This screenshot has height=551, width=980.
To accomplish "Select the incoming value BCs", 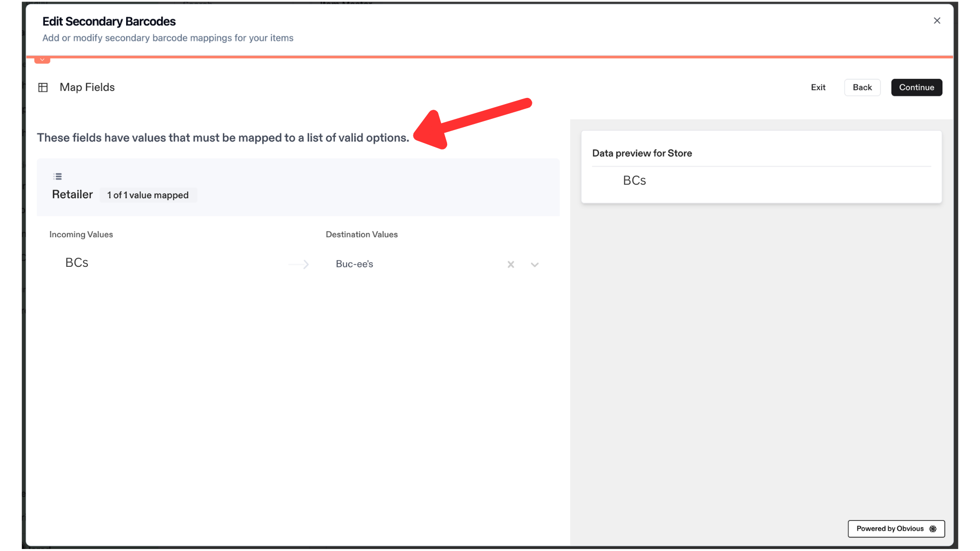I will click(77, 263).
